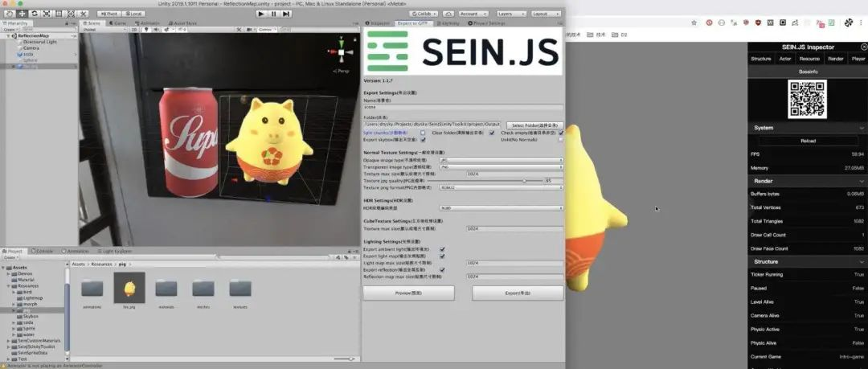The width and height of the screenshot is (868, 369).
Task: Select Directional Light in Hierarchy
Action: 40,42
